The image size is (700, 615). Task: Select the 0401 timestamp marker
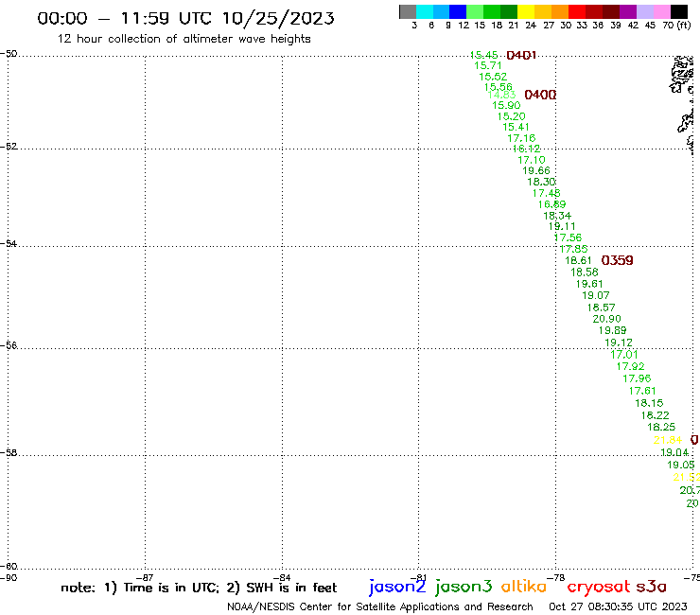[521, 56]
